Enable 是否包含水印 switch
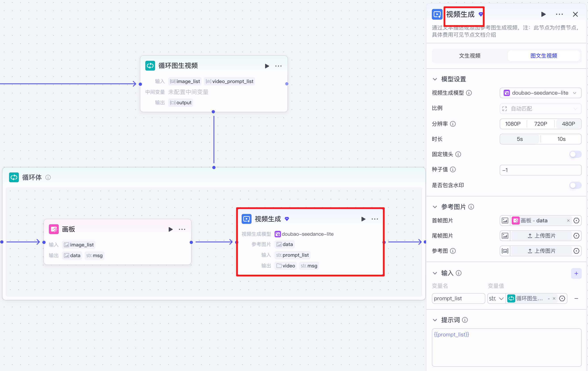588x371 pixels. point(575,185)
